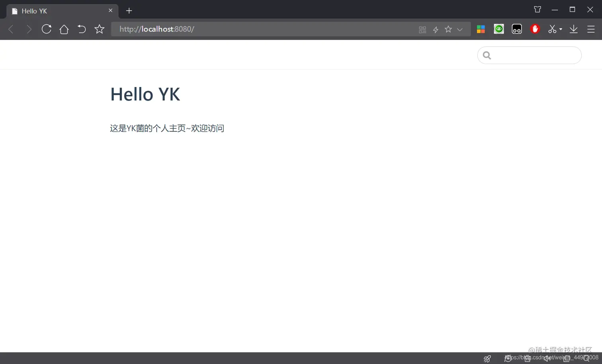Screen dimensions: 602x364
Task: Click the Reload page button
Action: (x=46, y=29)
